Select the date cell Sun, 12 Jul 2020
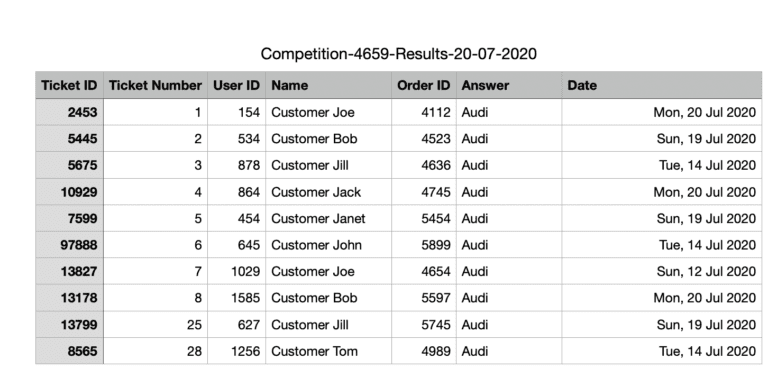 tap(662, 271)
